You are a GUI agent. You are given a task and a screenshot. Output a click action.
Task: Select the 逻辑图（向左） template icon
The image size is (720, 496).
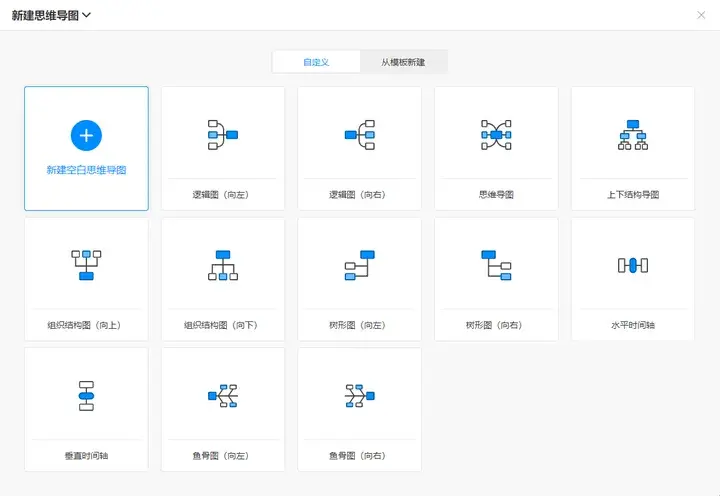click(x=222, y=134)
